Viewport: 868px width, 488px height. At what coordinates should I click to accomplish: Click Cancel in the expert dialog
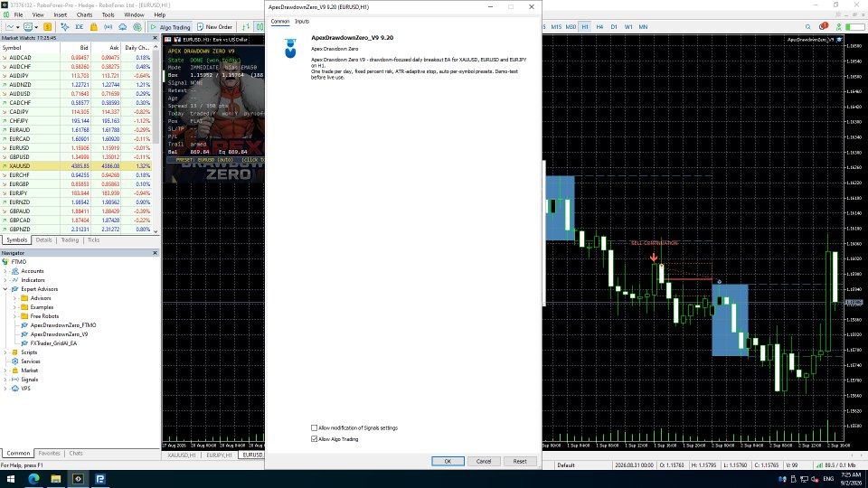coord(484,461)
